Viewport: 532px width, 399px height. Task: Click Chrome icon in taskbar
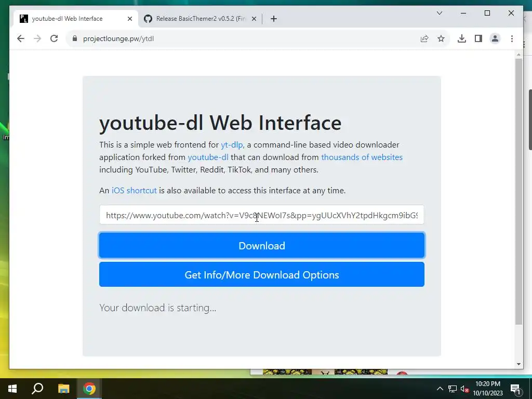(89, 389)
